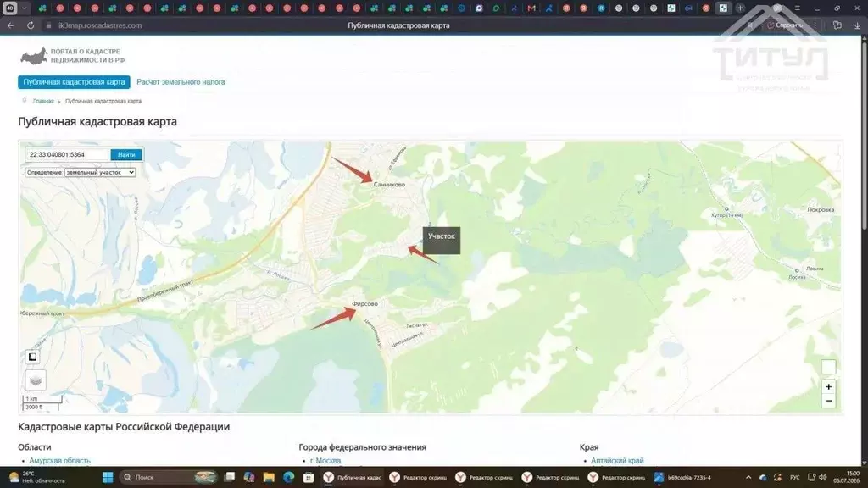Click the map layers icon

coord(36,380)
